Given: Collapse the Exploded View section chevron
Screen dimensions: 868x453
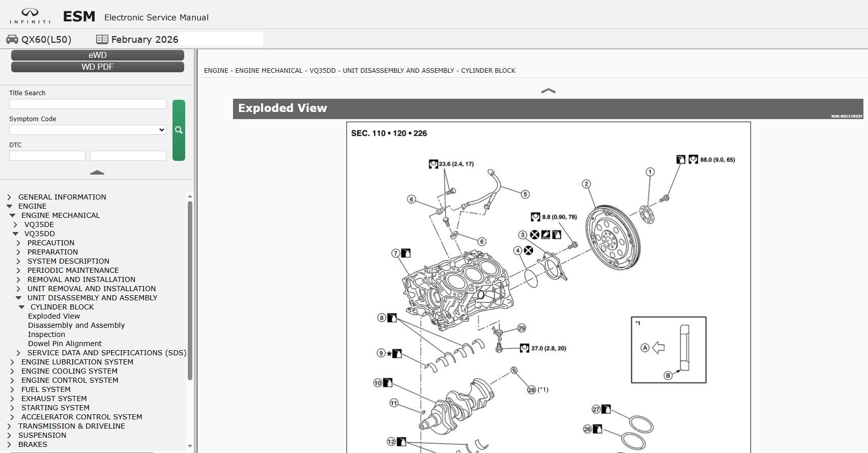Looking at the screenshot, I should pos(548,91).
